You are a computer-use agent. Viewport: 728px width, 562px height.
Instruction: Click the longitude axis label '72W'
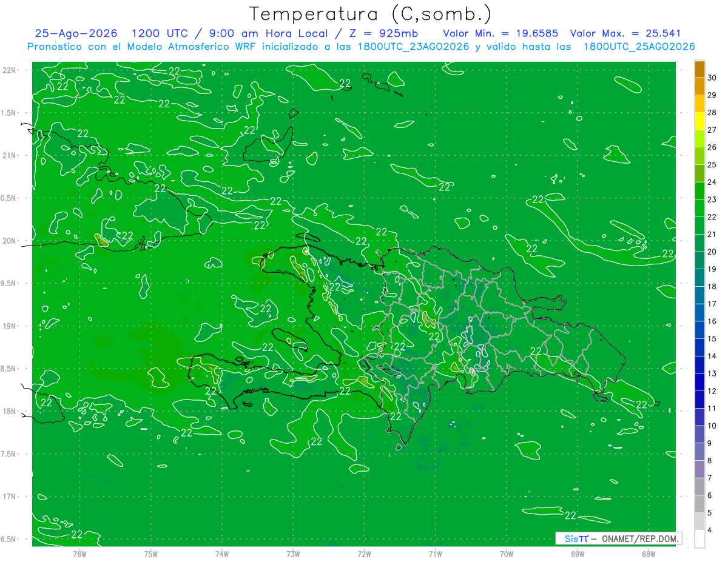[x=365, y=554]
